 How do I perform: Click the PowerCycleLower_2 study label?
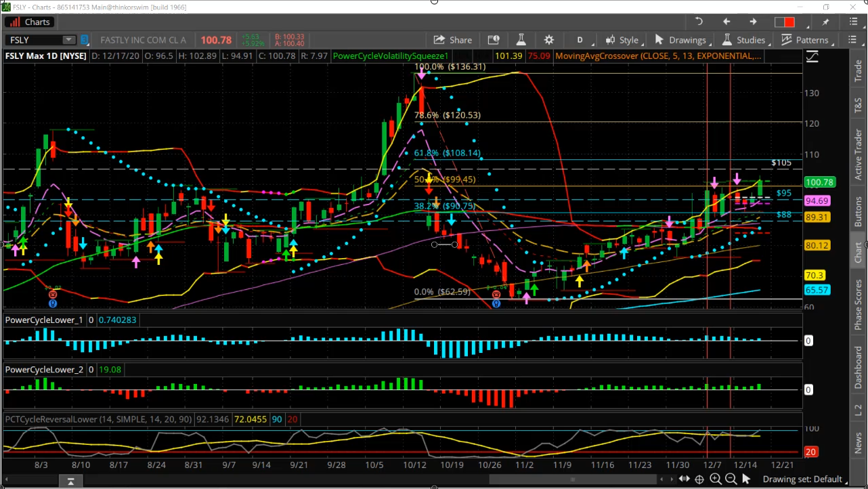pos(44,370)
